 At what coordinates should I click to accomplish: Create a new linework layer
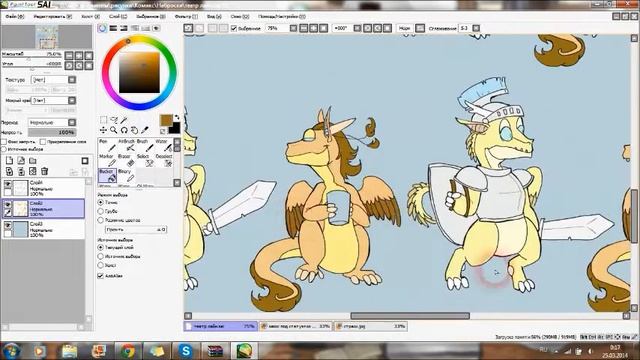[x=21, y=160]
